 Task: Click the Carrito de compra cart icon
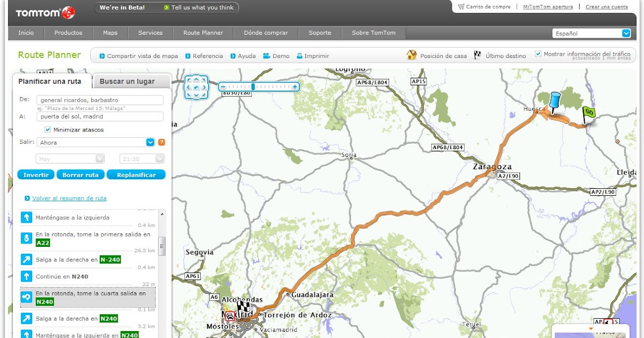click(x=460, y=6)
